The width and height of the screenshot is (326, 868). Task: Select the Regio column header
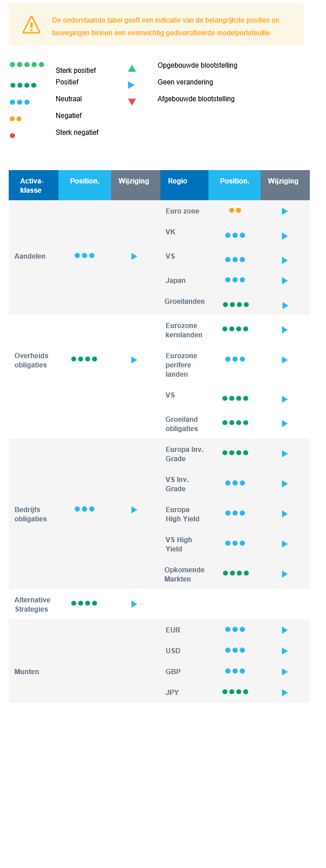click(x=184, y=185)
